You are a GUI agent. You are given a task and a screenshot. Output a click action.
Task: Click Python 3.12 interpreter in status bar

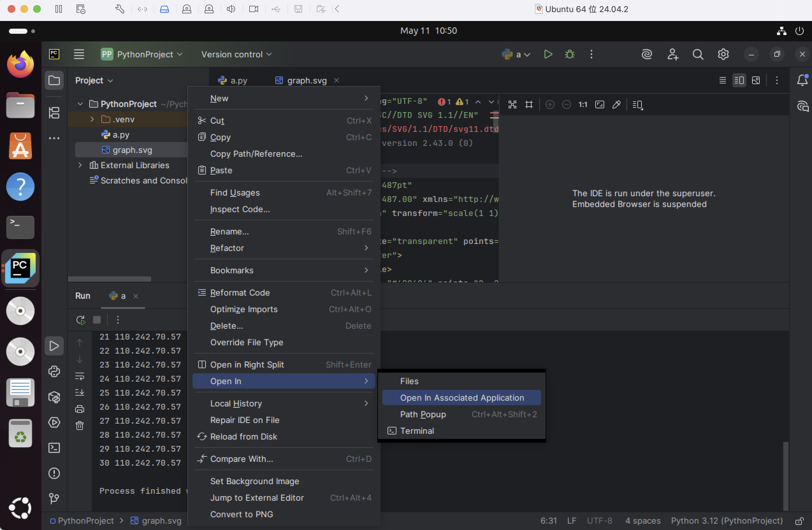726,521
